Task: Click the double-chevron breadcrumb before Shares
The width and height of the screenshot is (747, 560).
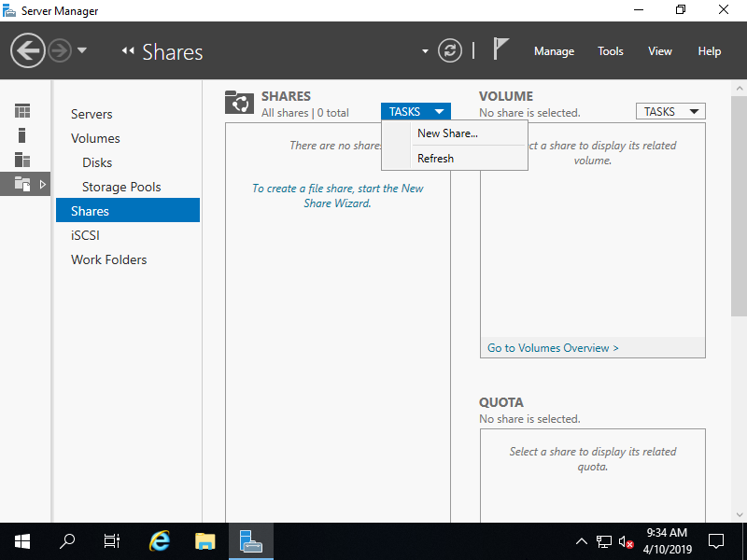Action: [128, 50]
